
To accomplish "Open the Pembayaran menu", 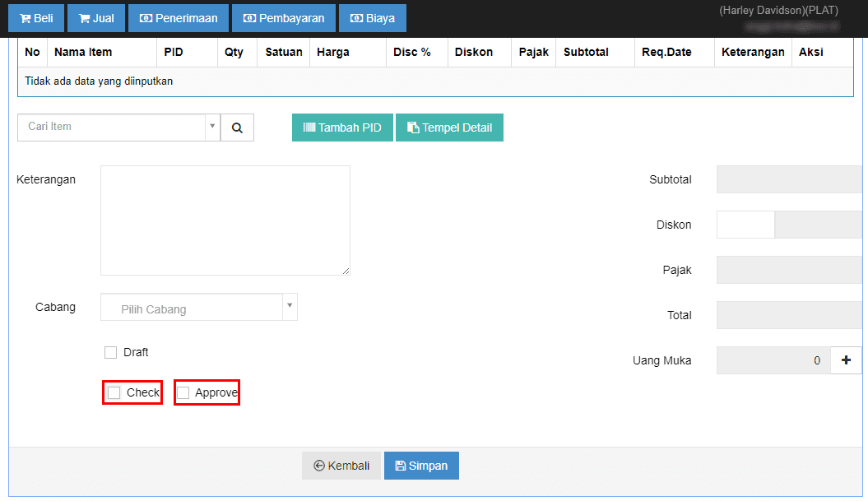I will pos(284,18).
